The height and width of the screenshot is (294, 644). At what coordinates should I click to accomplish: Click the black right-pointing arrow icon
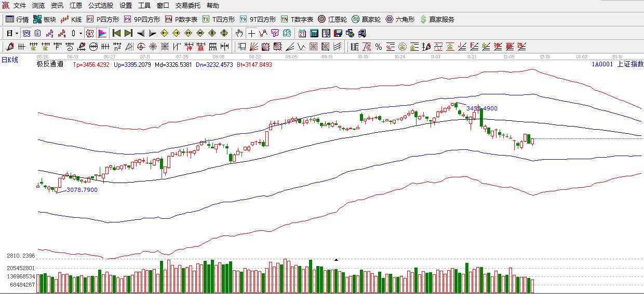pos(152,33)
